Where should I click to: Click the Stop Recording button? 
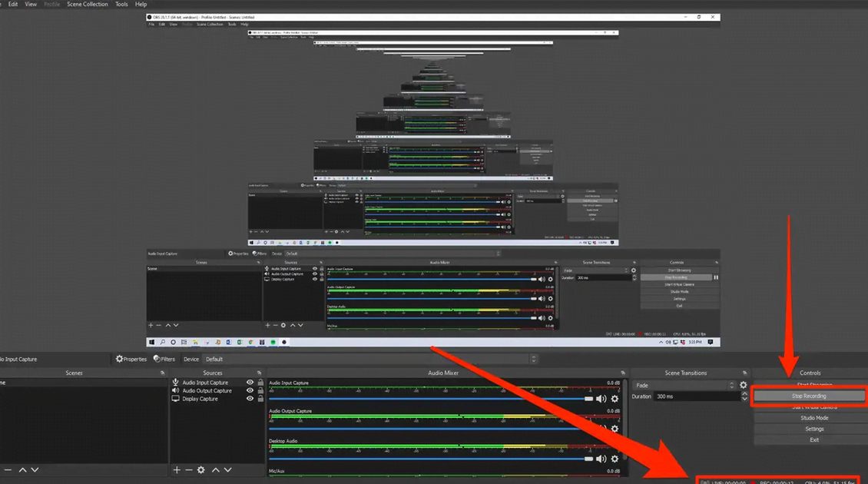[x=809, y=396]
